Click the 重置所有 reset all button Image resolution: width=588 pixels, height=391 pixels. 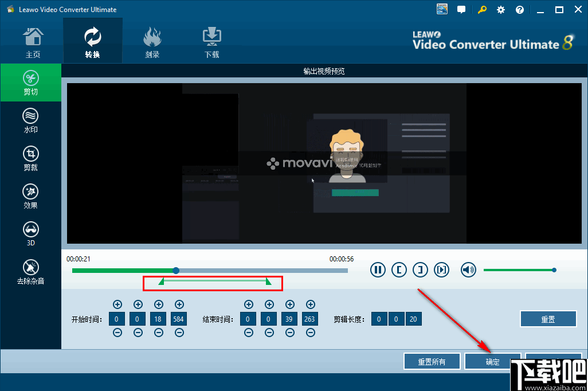click(432, 362)
